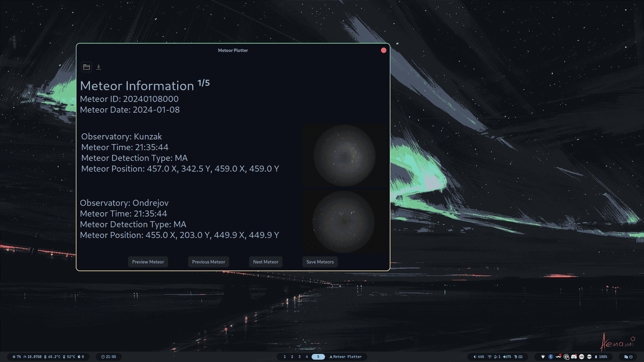This screenshot has width=644, height=362.
Task: Click the battery indicator showing 100%
Action: click(x=602, y=356)
